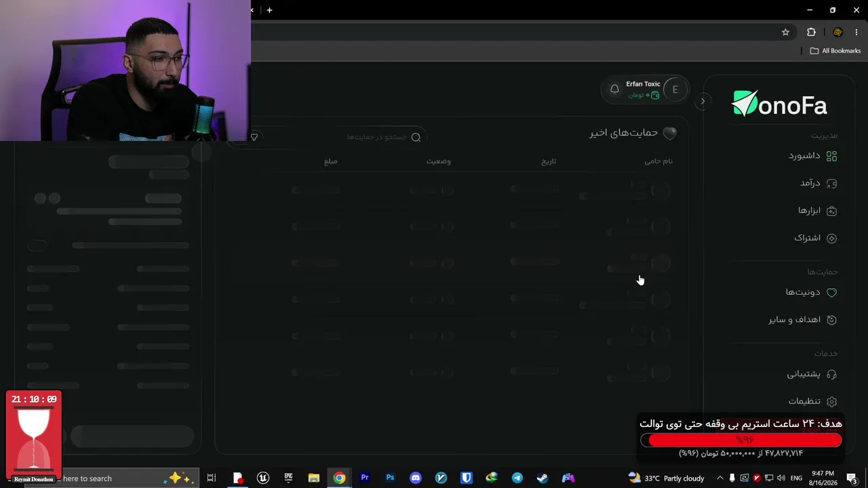Image resolution: width=868 pixels, height=488 pixels.
Task: Sort by تاریخ column header
Action: 549,161
